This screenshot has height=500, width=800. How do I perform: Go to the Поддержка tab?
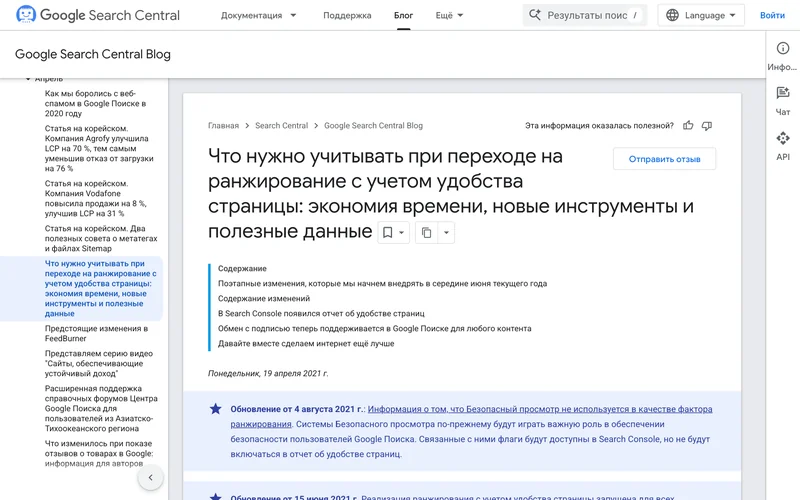tap(347, 15)
